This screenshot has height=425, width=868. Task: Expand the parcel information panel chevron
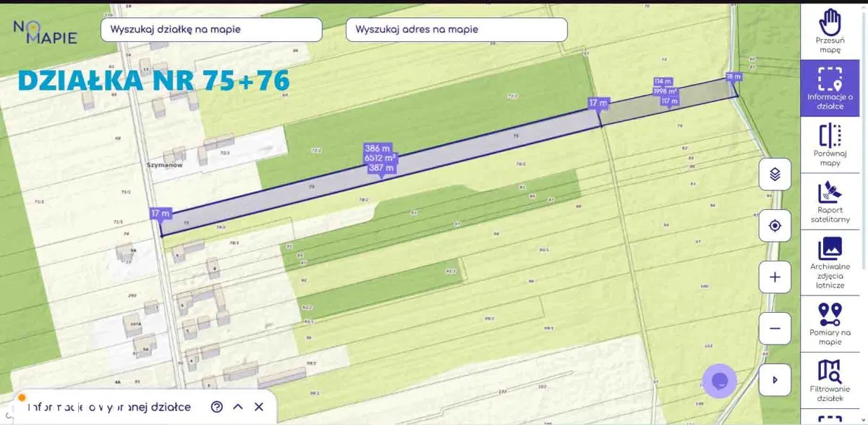point(238,407)
